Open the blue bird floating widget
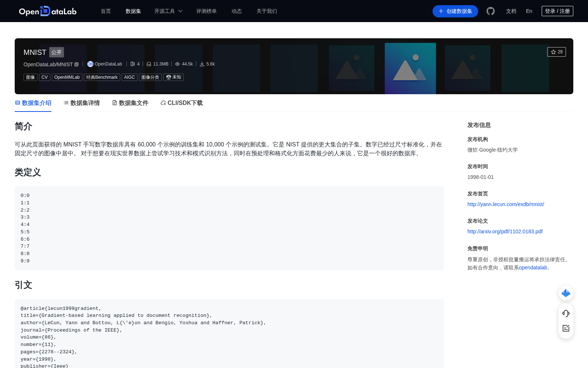The height and width of the screenshot is (368, 588). point(566,293)
